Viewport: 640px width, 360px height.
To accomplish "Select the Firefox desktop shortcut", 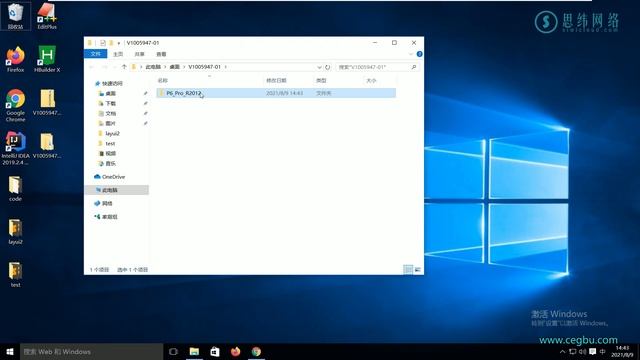I will [16, 59].
